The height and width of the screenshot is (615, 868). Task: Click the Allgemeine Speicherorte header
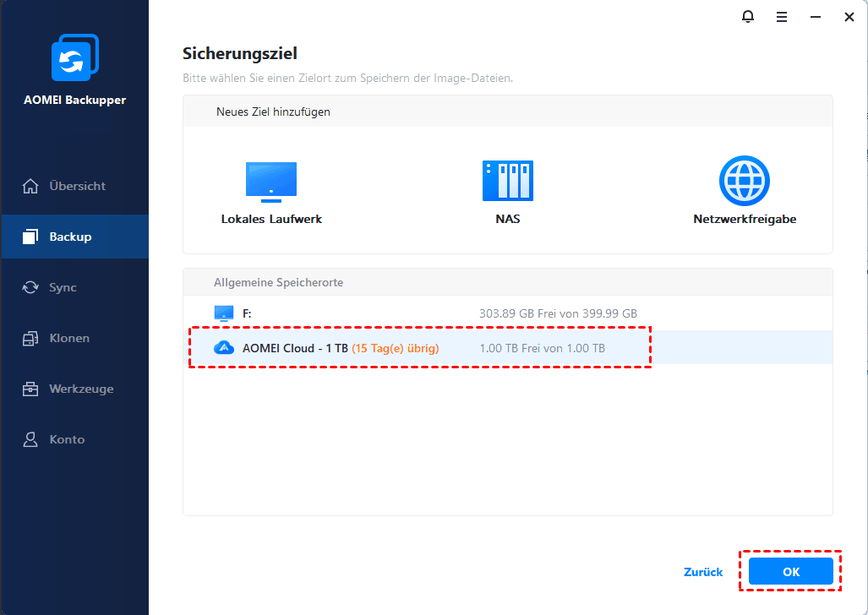278,282
